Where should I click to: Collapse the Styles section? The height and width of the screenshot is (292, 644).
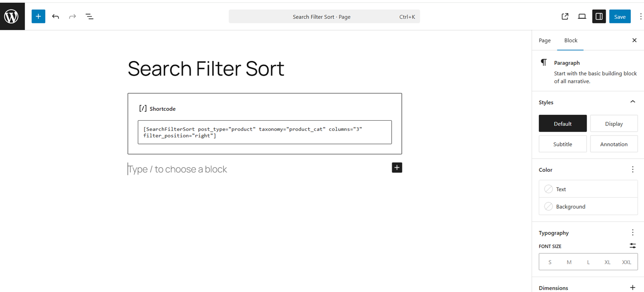coord(633,102)
